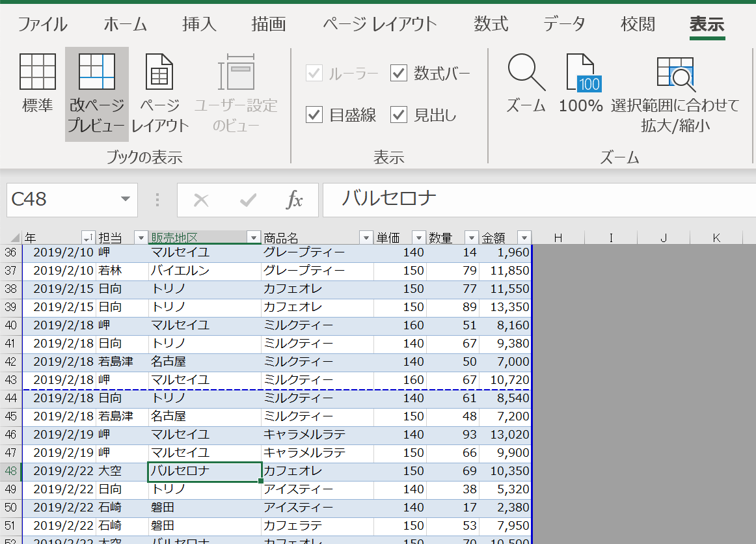Expand the Name Box dropdown arrow
The image size is (756, 544).
(x=126, y=199)
